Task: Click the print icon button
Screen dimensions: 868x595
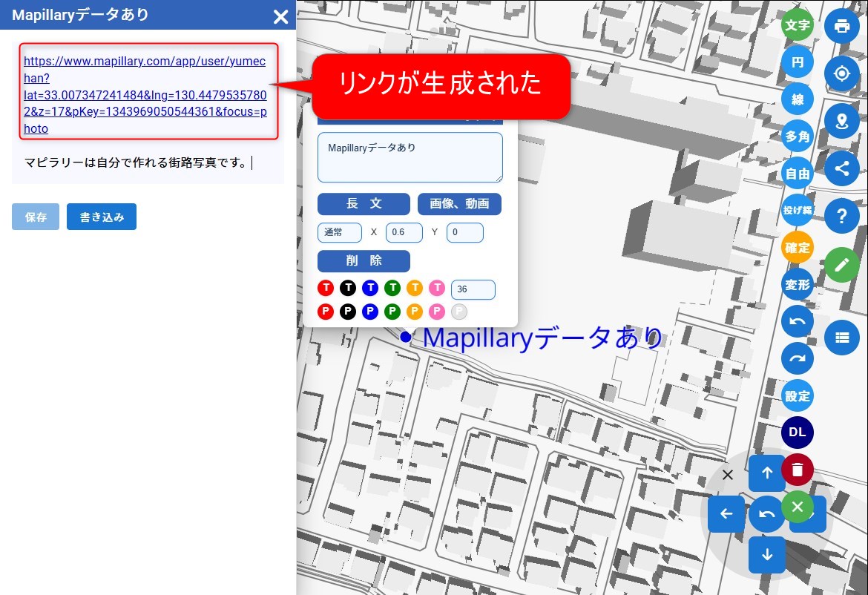Action: [841, 26]
